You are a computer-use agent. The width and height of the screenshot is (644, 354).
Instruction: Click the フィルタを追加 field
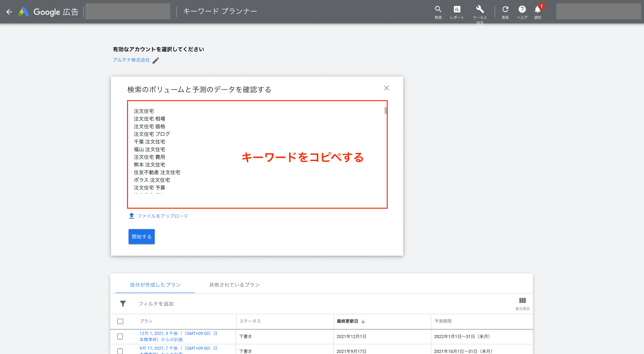(156, 304)
